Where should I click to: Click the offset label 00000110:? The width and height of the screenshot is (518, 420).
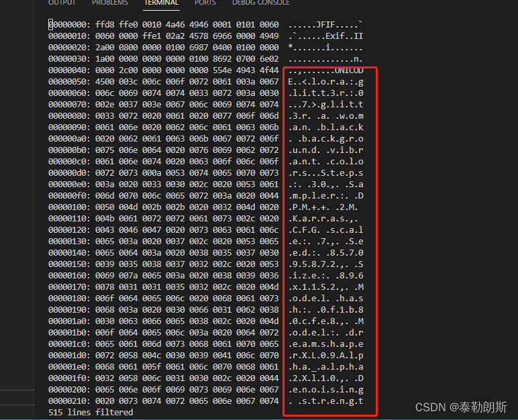point(69,218)
